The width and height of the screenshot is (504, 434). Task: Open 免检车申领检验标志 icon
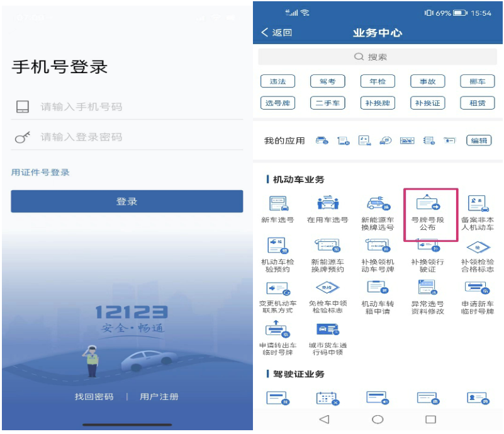coord(327,289)
